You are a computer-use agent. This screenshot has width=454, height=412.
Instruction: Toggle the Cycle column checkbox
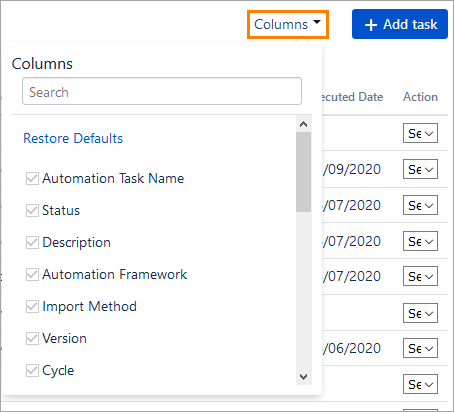[x=32, y=370]
